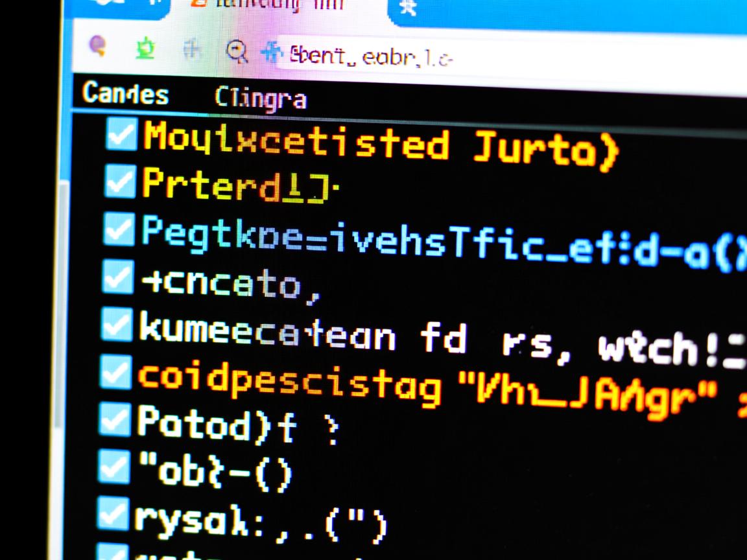Click the vertical scrollbar on the left edge

click(x=62, y=324)
